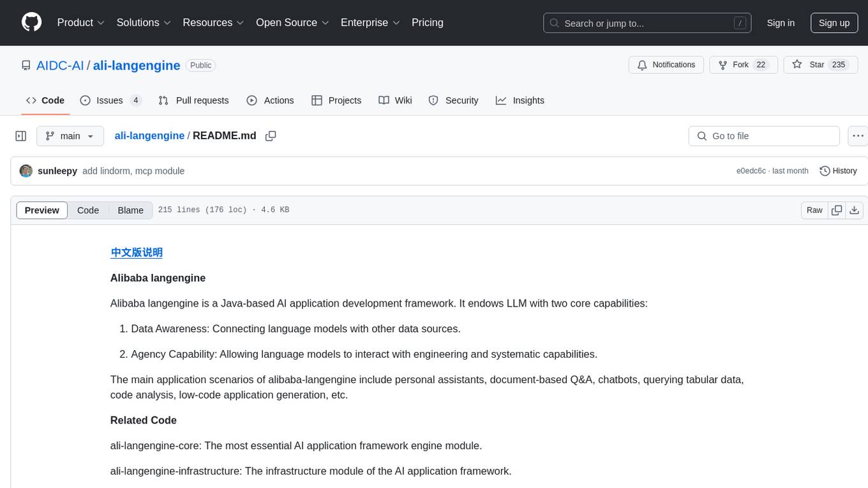Open the sunleepy author profile link
The width and height of the screenshot is (868, 488).
click(x=57, y=171)
